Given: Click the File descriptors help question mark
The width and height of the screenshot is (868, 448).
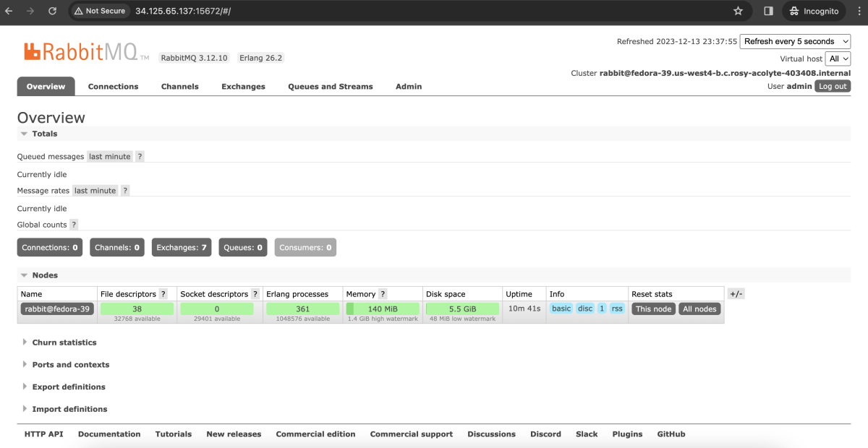Looking at the screenshot, I should (x=163, y=294).
